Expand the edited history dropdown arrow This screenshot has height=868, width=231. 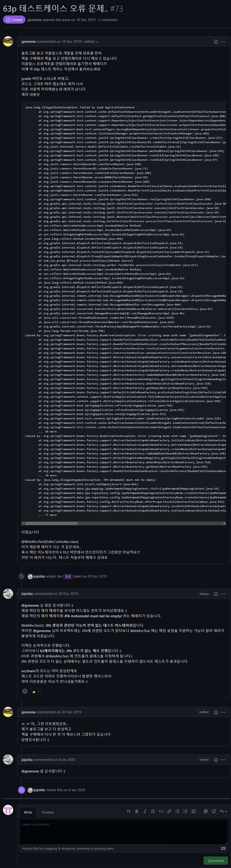pos(98,42)
